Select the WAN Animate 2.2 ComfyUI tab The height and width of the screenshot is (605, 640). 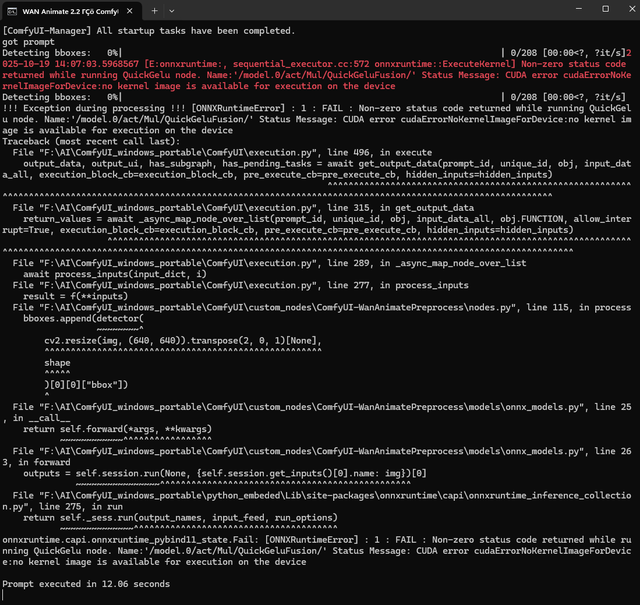71,11
